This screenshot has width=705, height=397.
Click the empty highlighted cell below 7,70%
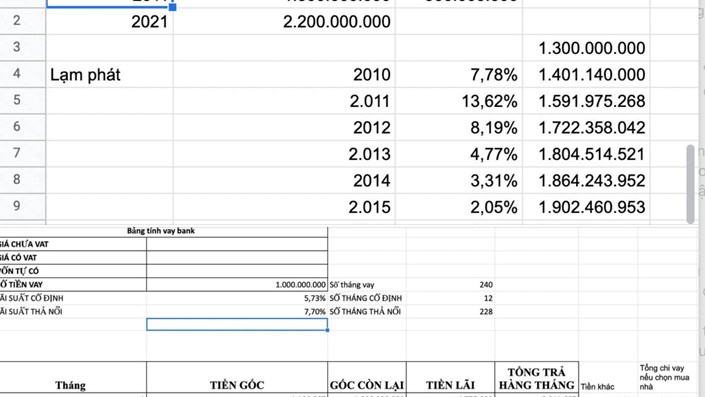click(237, 324)
